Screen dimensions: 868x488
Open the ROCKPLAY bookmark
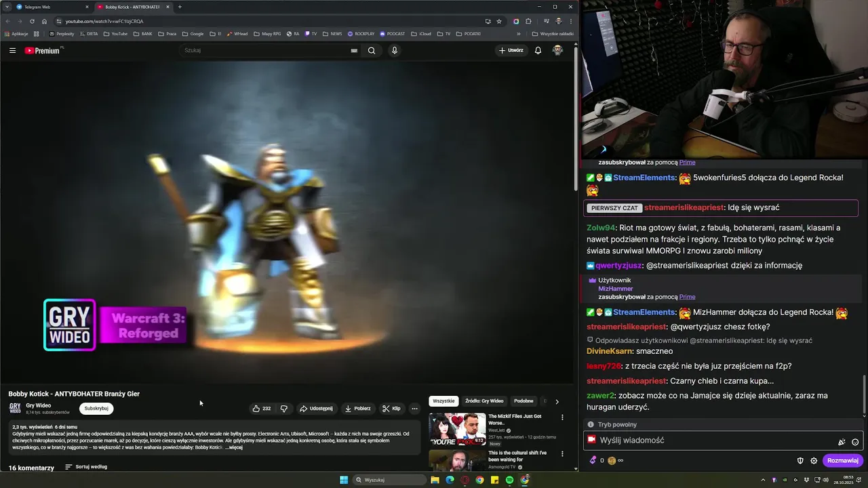click(x=361, y=33)
